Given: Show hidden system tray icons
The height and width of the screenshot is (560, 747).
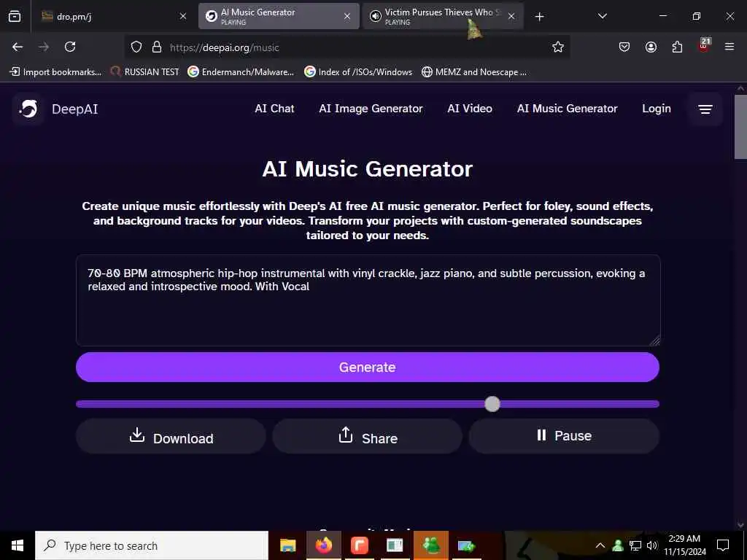Looking at the screenshot, I should (x=600, y=545).
